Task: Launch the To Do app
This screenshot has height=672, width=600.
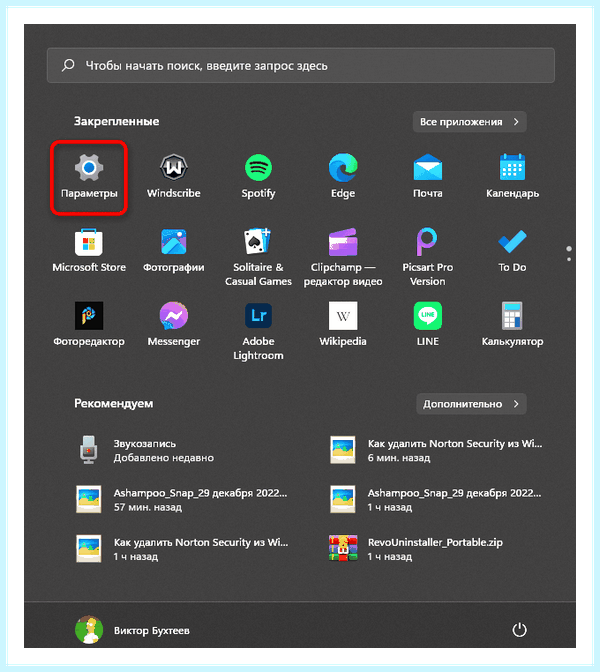Action: tap(512, 251)
